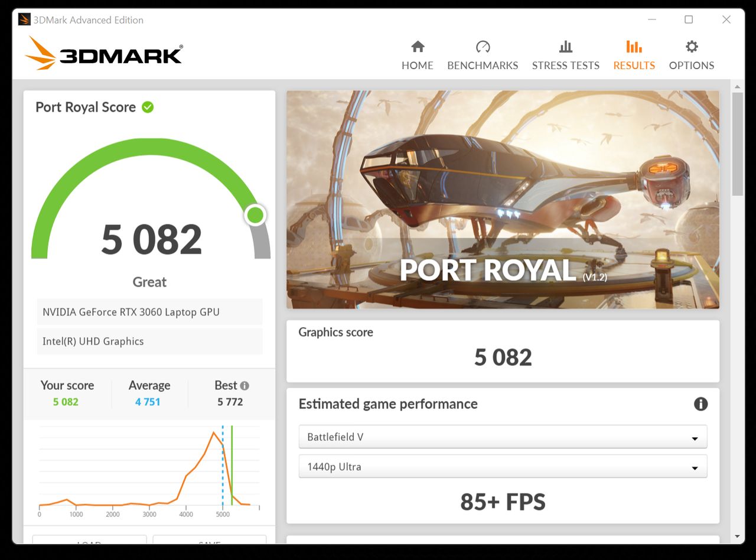Click Estimated game performance info icon
The width and height of the screenshot is (756, 560).
click(700, 404)
